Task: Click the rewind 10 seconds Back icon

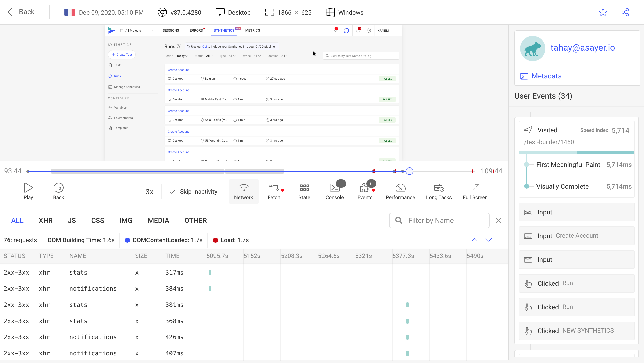Action: 58,188
